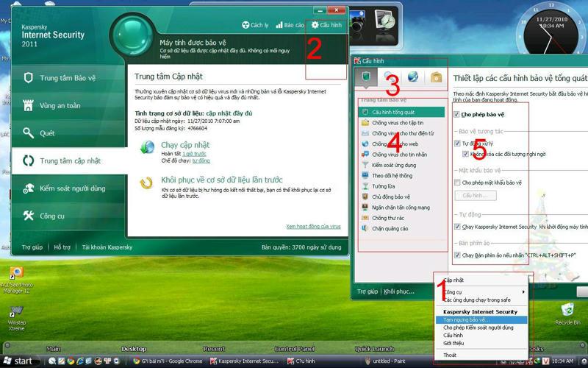The height and width of the screenshot is (368, 588).
Task: Open Cách ly quarantine in Kaspersky header
Action: tap(255, 25)
